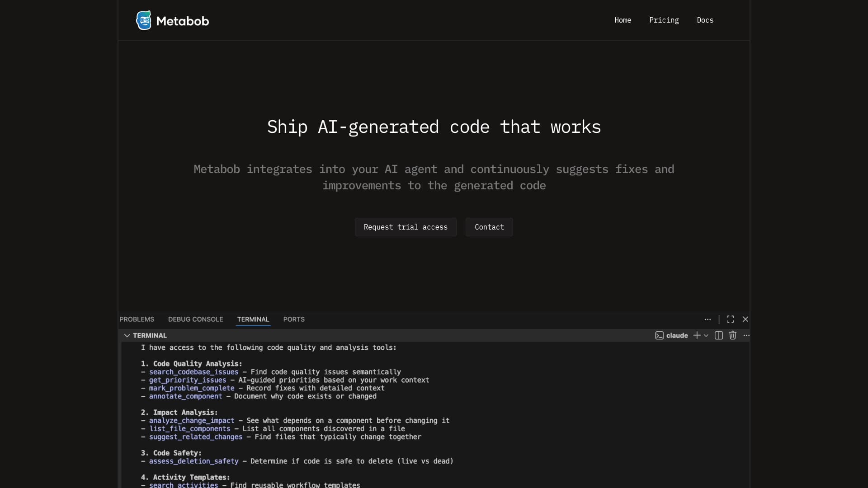Open panel views ellipsis menu

[708, 319]
